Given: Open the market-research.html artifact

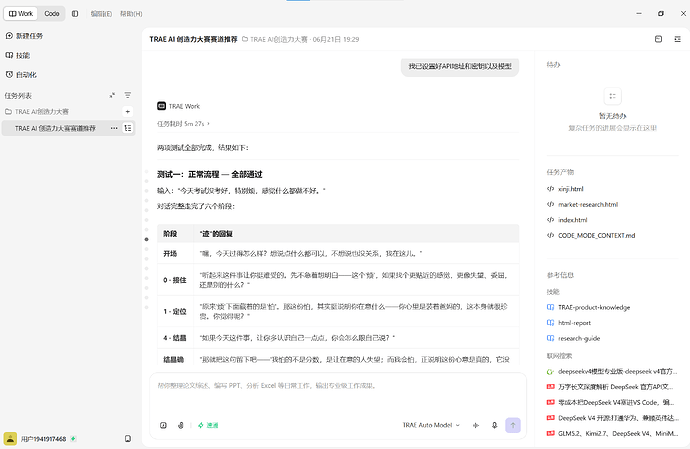Looking at the screenshot, I should click(x=587, y=204).
